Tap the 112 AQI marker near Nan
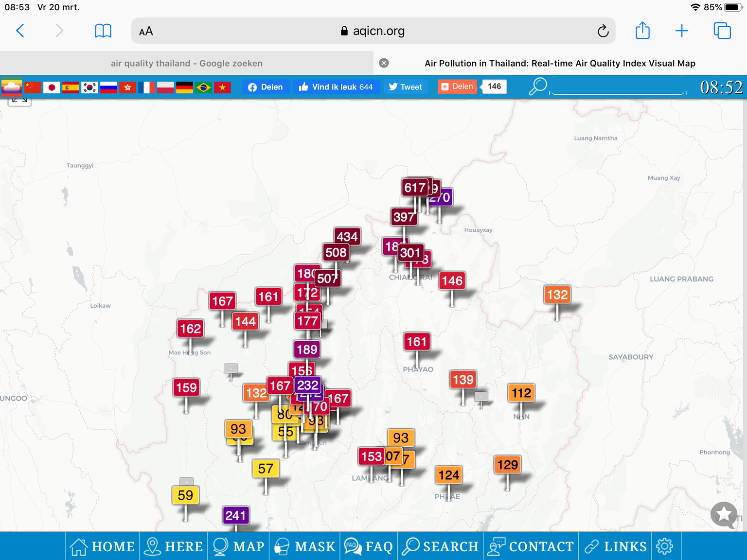This screenshot has height=560, width=747. (x=521, y=393)
